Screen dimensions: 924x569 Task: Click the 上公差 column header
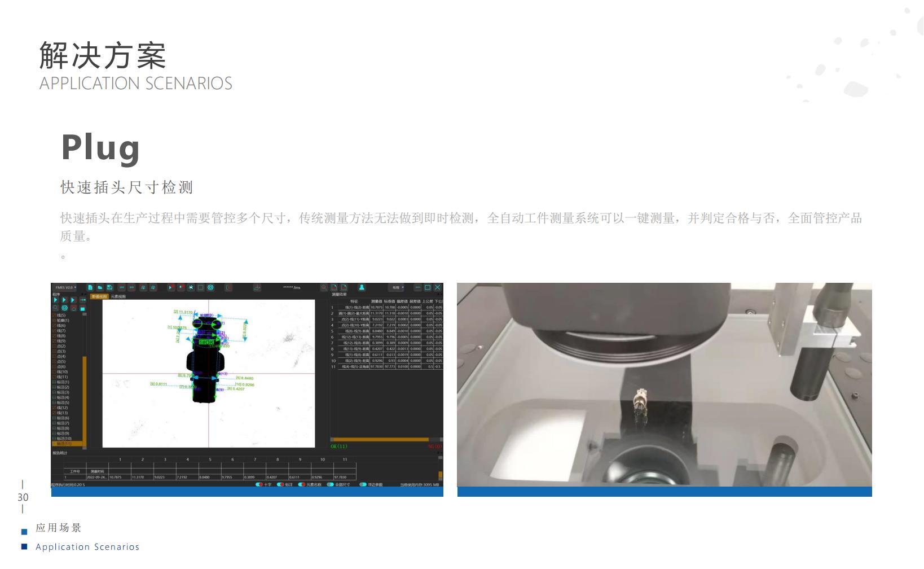pyautogui.click(x=428, y=301)
